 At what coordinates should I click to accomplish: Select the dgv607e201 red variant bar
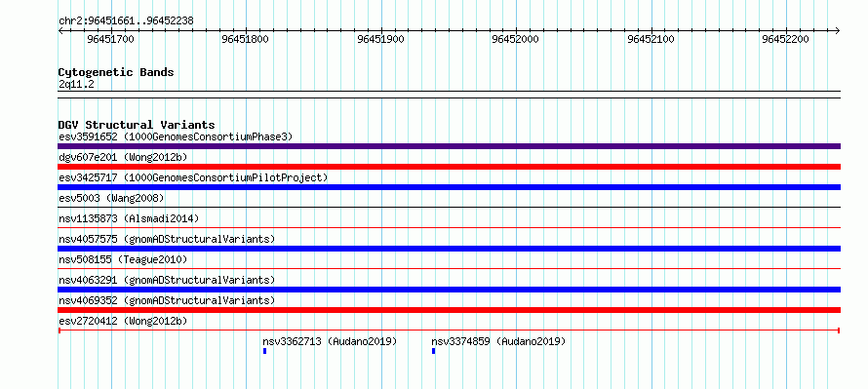(449, 167)
